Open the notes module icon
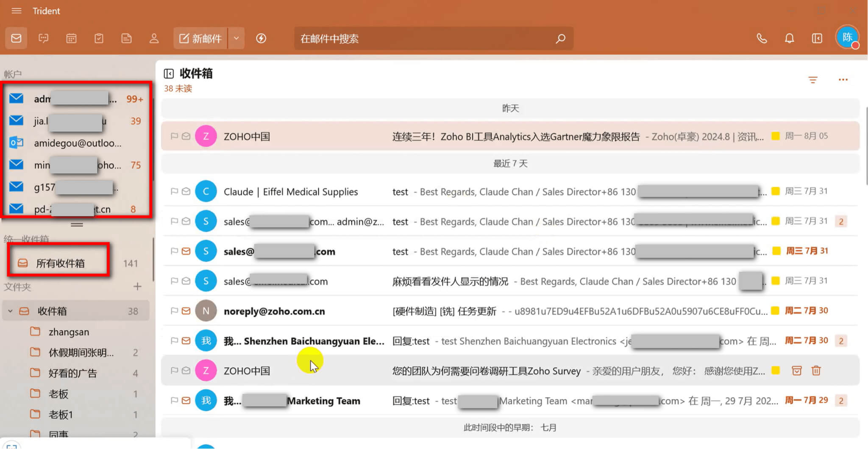The height and width of the screenshot is (449, 868). pos(126,39)
